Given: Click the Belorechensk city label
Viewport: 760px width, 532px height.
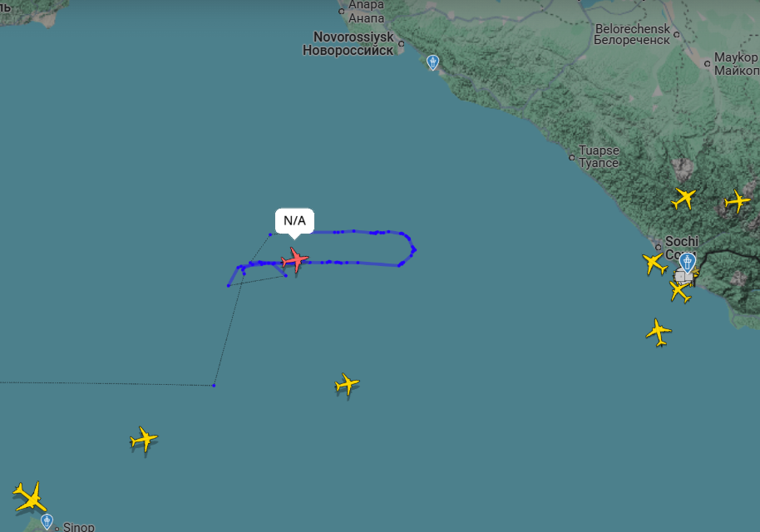Looking at the screenshot, I should [632, 34].
